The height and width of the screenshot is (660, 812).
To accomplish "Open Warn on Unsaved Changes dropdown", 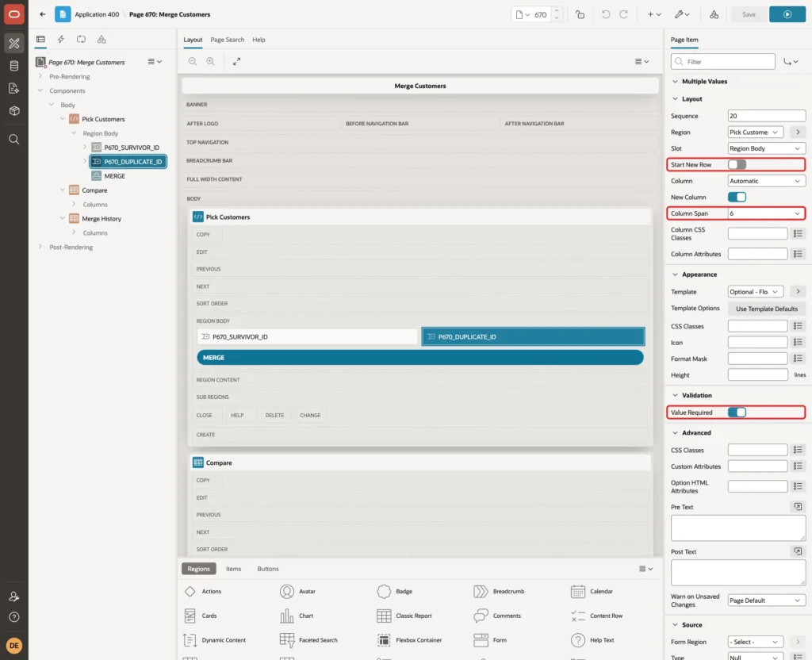I will [767, 601].
